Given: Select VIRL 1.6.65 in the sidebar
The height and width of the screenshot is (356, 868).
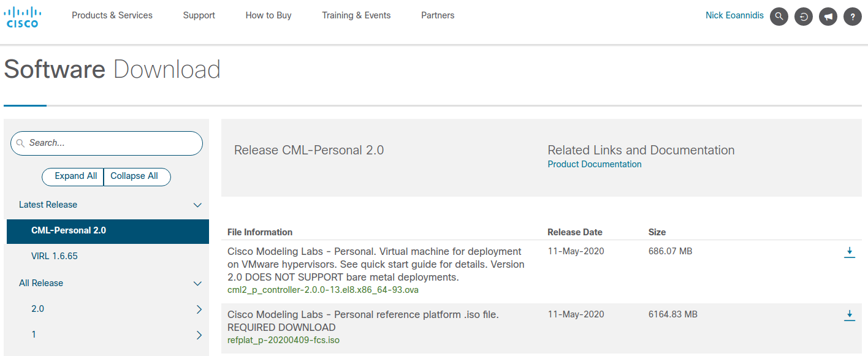Looking at the screenshot, I should tap(54, 256).
